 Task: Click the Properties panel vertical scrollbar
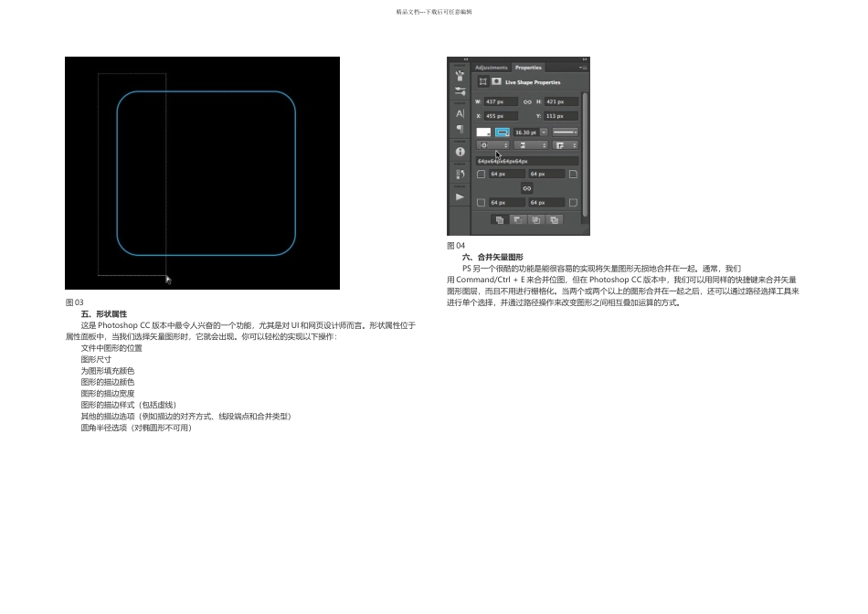point(585,153)
